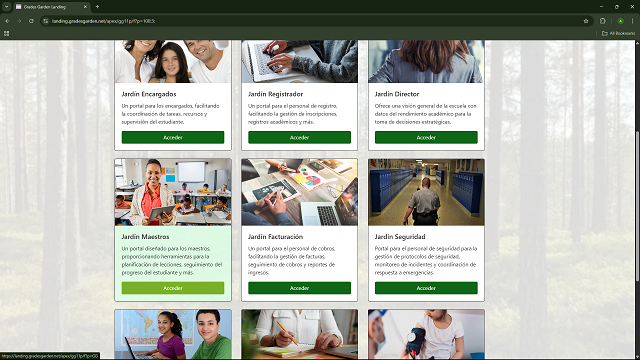Click the Jardín Maestros classroom photo
The image size is (640, 360).
pos(173,192)
